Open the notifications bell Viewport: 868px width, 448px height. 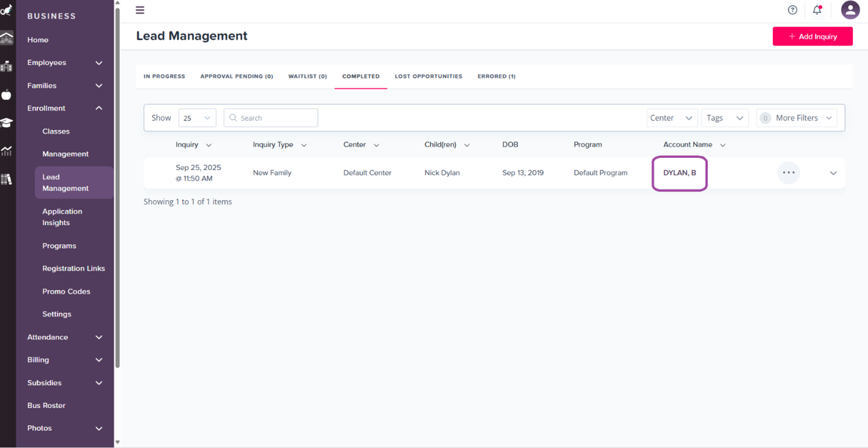point(817,10)
